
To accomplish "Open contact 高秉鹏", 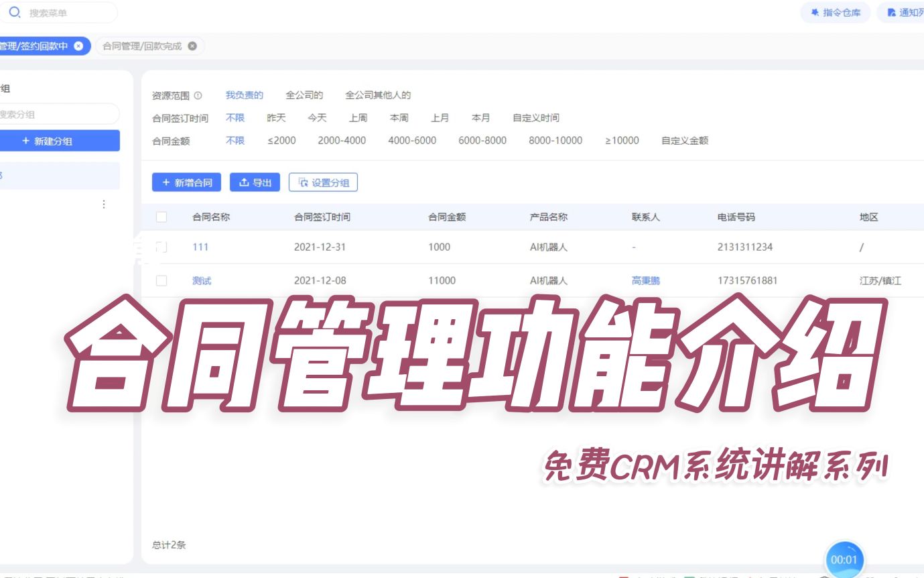I will (646, 281).
